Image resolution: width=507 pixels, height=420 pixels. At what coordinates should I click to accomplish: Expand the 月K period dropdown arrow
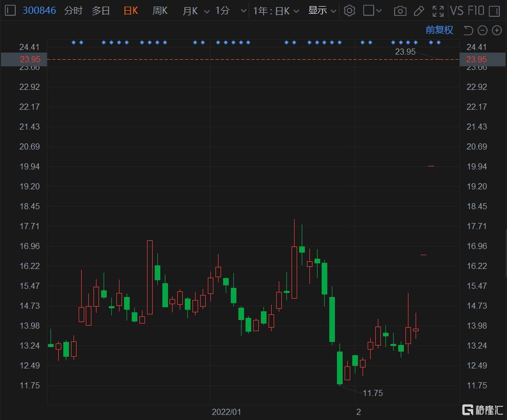tap(207, 11)
